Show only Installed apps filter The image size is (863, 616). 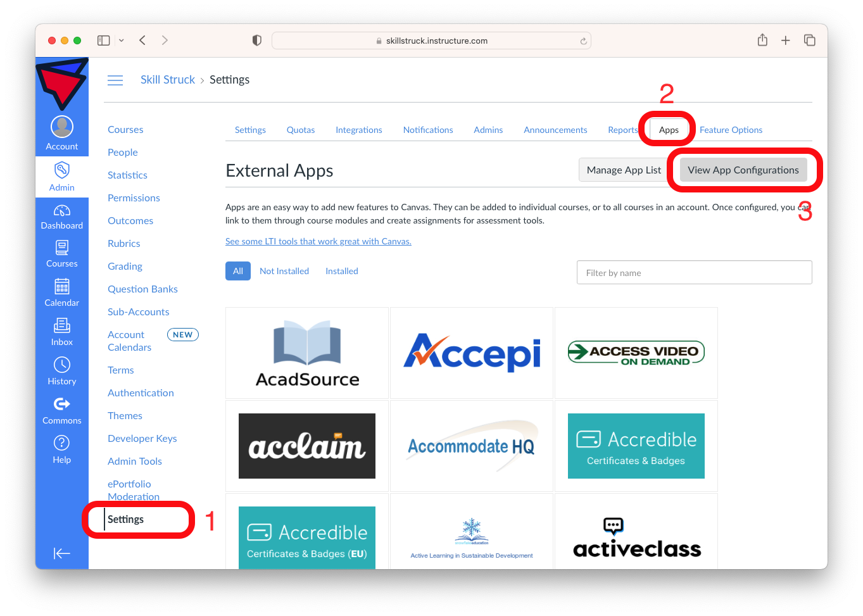click(x=341, y=271)
